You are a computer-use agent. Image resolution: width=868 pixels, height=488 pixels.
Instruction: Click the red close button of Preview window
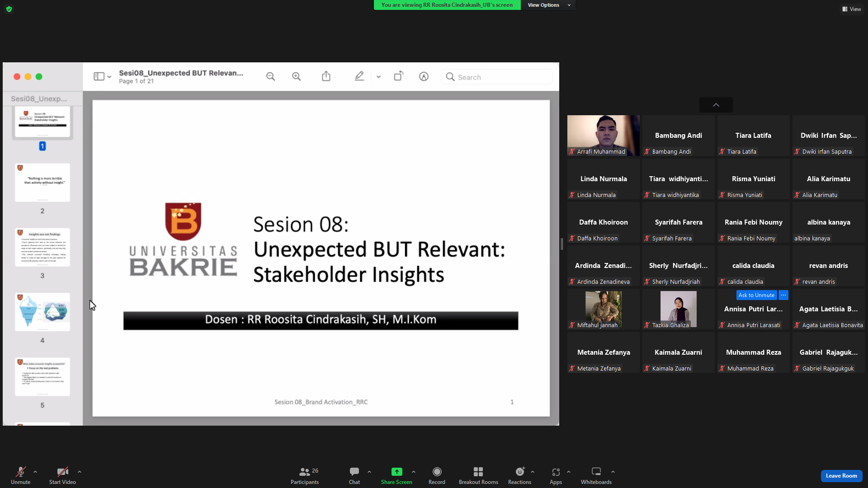click(x=17, y=77)
